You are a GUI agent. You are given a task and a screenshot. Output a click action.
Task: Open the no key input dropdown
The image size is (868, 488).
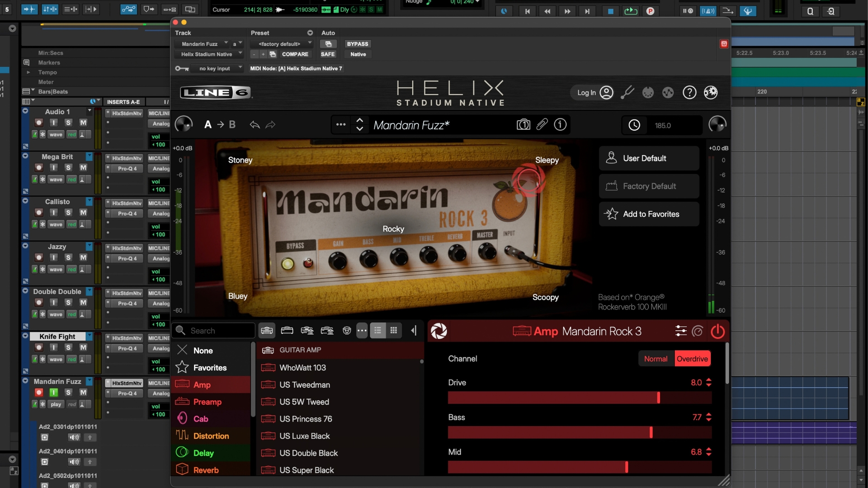(217, 69)
